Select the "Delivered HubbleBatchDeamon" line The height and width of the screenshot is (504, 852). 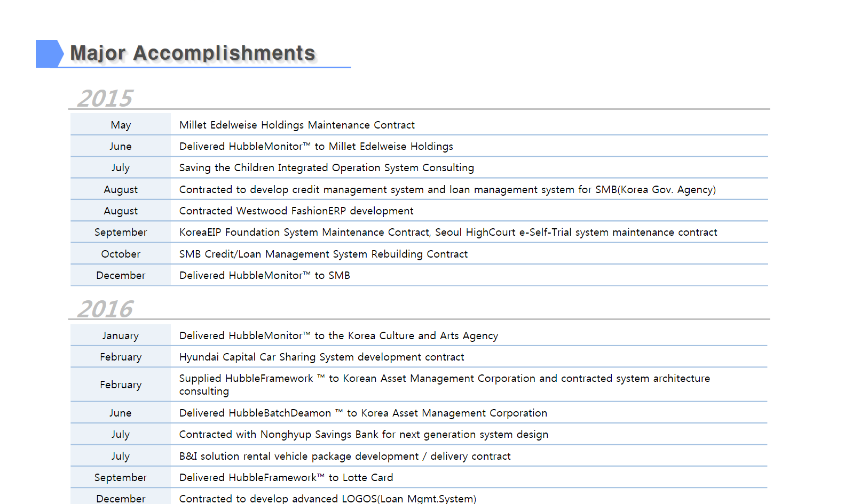[363, 413]
